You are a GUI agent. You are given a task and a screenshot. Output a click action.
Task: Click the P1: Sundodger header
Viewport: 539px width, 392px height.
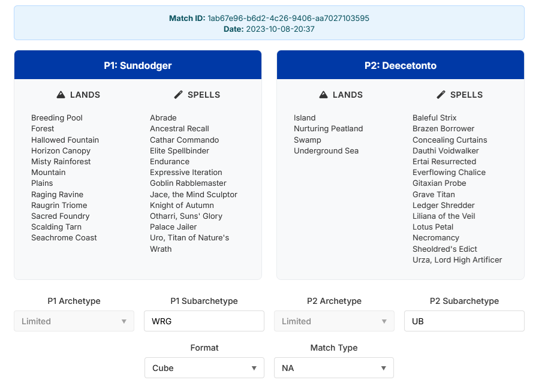pos(138,65)
